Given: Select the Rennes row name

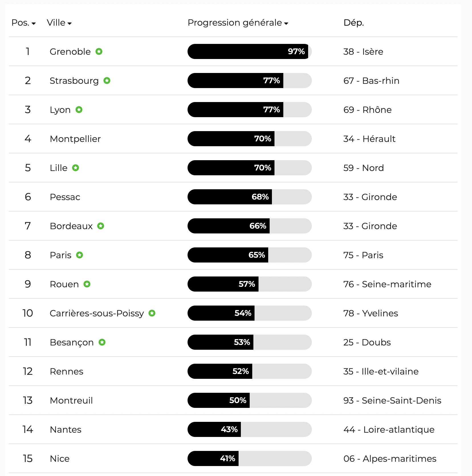Looking at the screenshot, I should [x=66, y=371].
